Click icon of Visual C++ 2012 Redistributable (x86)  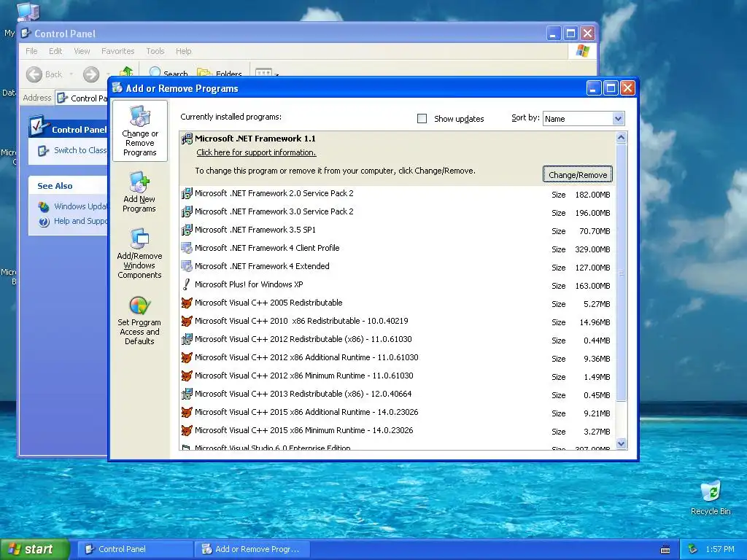(x=187, y=339)
